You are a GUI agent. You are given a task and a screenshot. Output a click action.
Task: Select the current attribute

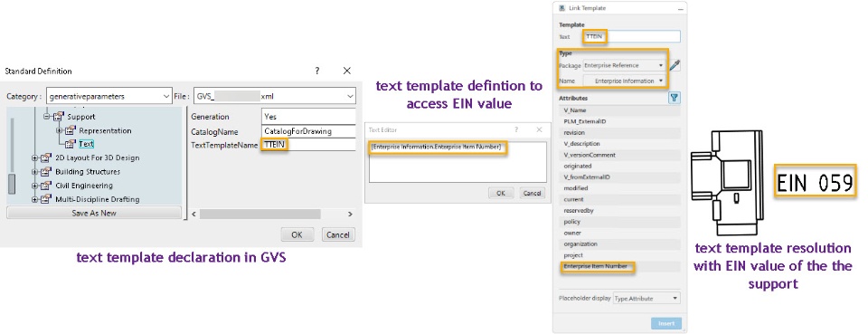[620, 199]
